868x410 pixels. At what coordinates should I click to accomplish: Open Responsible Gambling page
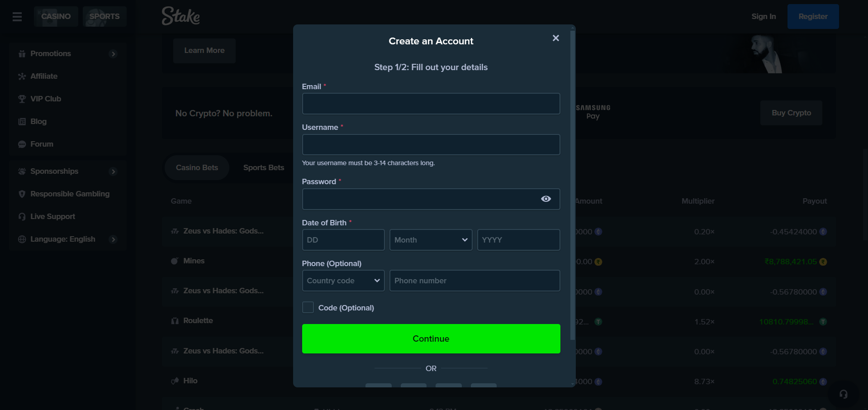coord(70,194)
